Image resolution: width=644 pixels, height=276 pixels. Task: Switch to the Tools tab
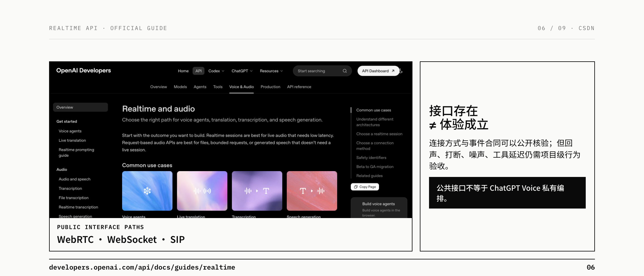[218, 87]
